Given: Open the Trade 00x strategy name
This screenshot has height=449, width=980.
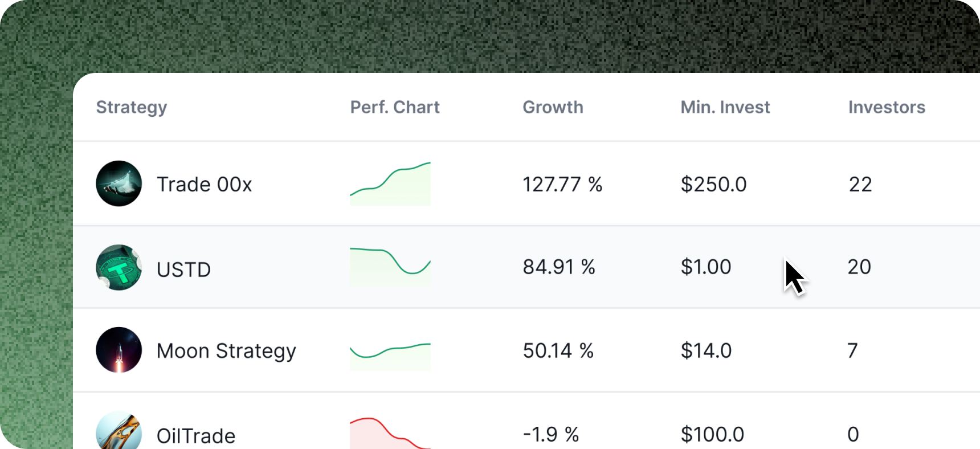Looking at the screenshot, I should (x=204, y=185).
